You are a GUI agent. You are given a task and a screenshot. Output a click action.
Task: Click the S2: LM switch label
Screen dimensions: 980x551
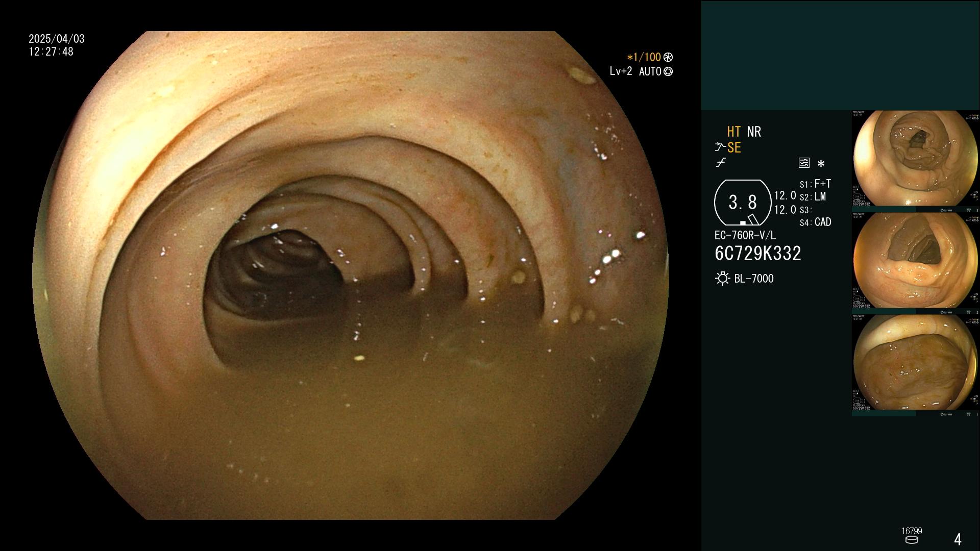coord(813,196)
